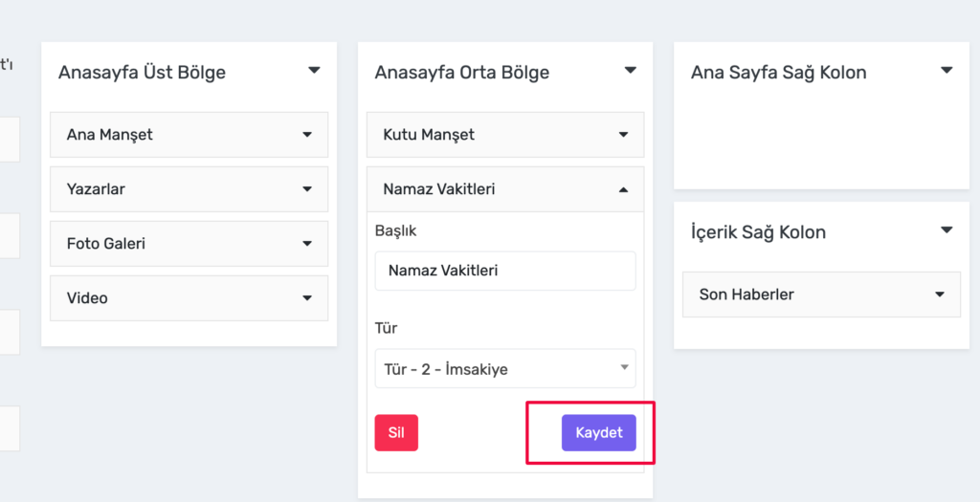Expand the Yazarlar widget arrow
980x502 pixels.
pos(307,189)
